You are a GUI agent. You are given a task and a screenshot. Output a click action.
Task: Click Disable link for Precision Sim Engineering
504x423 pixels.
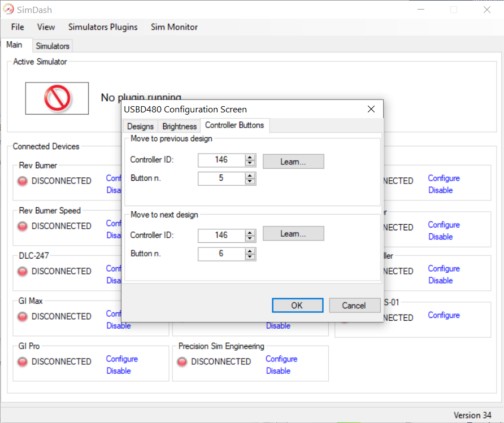click(x=278, y=371)
